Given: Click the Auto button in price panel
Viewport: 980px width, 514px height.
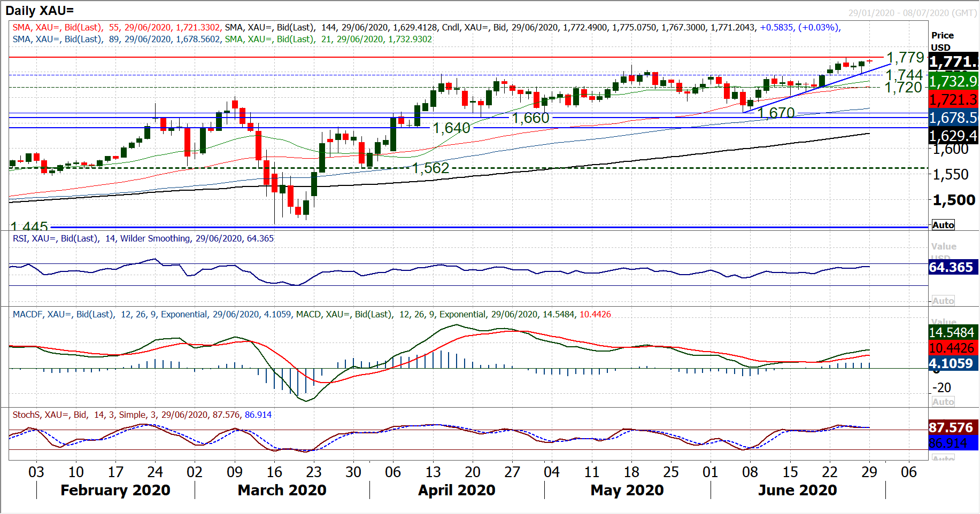Looking at the screenshot, I should point(943,225).
